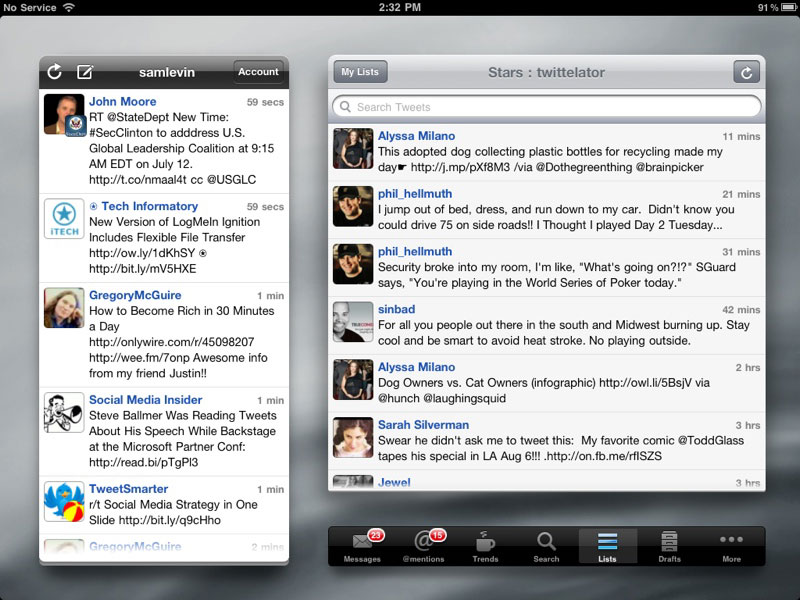Open the TweetSmarter username link
Screen dimensions: 800x600
point(129,489)
